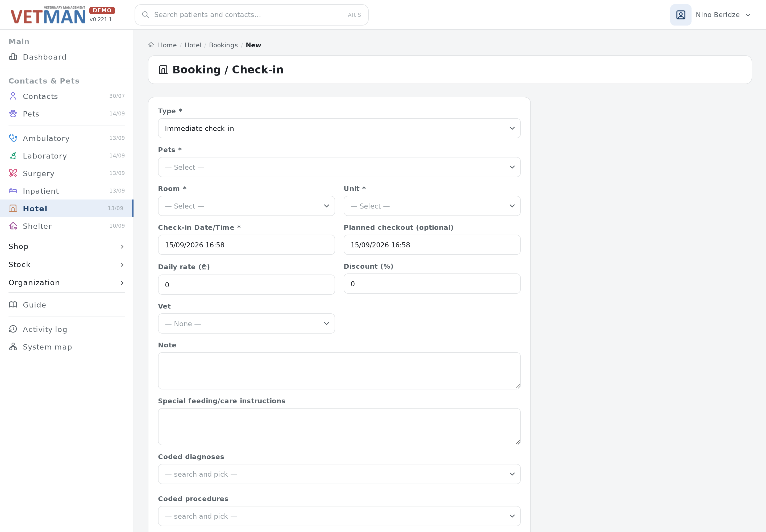Click the New breadcrumb text
The height and width of the screenshot is (532, 766).
pyautogui.click(x=253, y=45)
